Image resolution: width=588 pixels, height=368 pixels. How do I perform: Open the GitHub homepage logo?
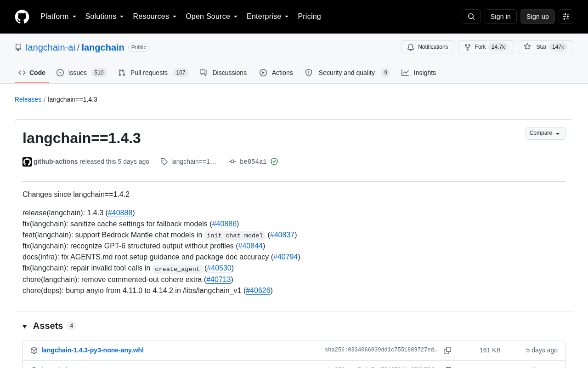[22, 17]
